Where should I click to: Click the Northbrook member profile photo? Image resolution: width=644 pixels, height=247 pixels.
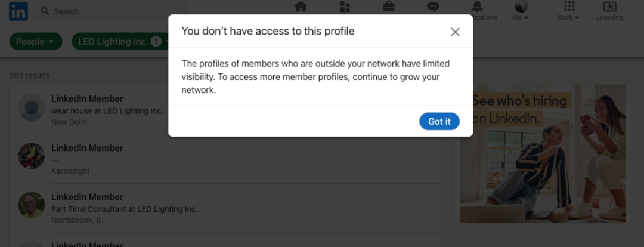click(31, 205)
